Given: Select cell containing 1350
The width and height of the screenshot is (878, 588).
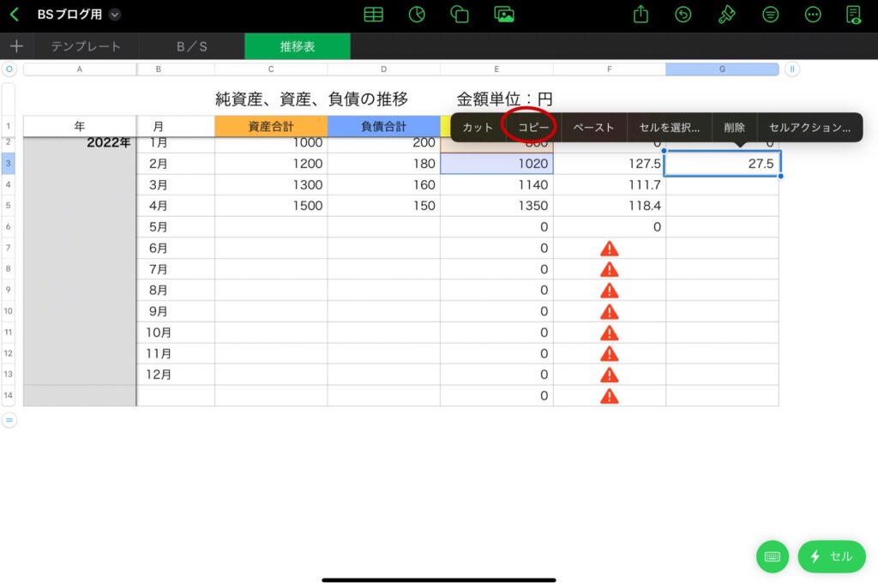Looking at the screenshot, I should [x=496, y=206].
